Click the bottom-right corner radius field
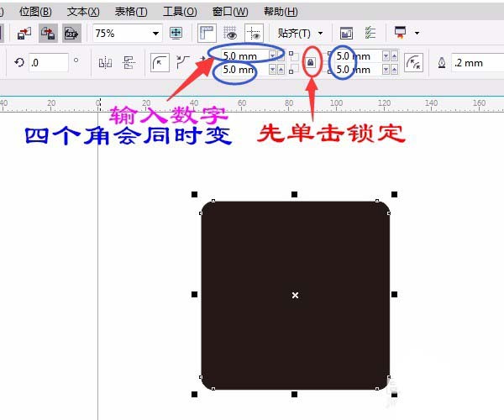Screen dimensions: 504x420 pos(359,70)
